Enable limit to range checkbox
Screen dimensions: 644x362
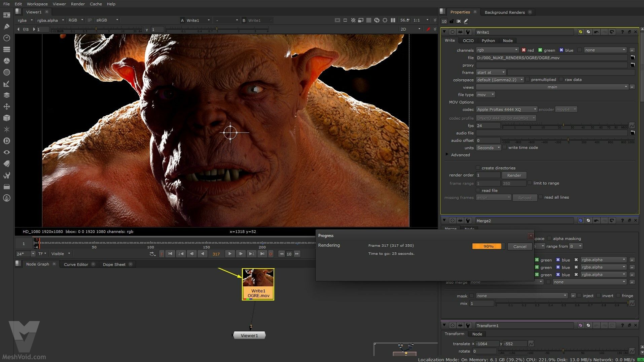pyautogui.click(x=530, y=183)
